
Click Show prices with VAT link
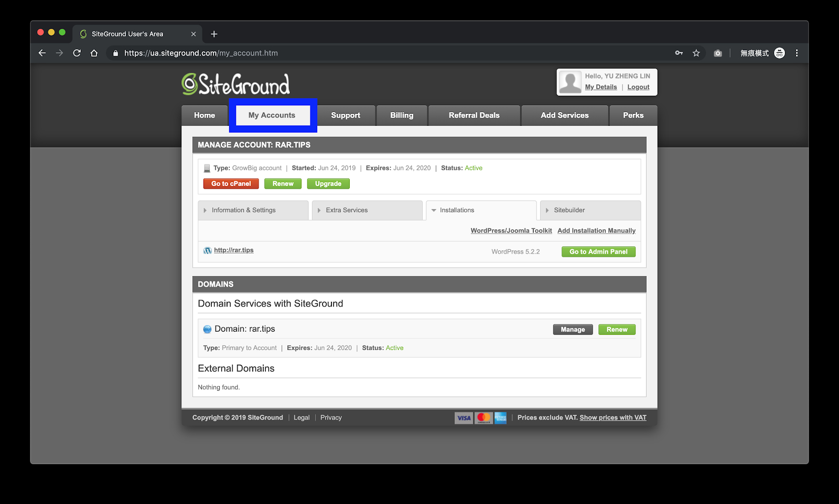pos(613,418)
